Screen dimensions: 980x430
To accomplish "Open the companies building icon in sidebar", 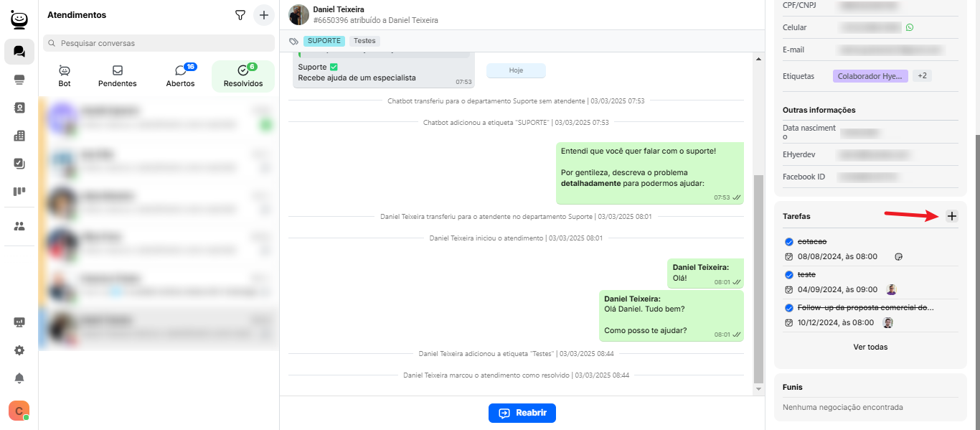I will 19,136.
